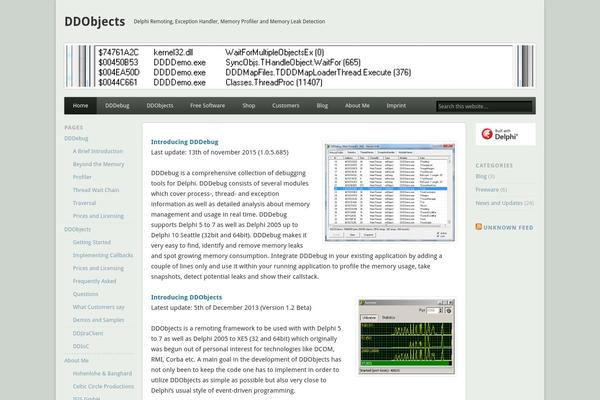The image size is (600, 400).
Task: Open the 'Introducing DDDebug' heading link
Action: 184,142
